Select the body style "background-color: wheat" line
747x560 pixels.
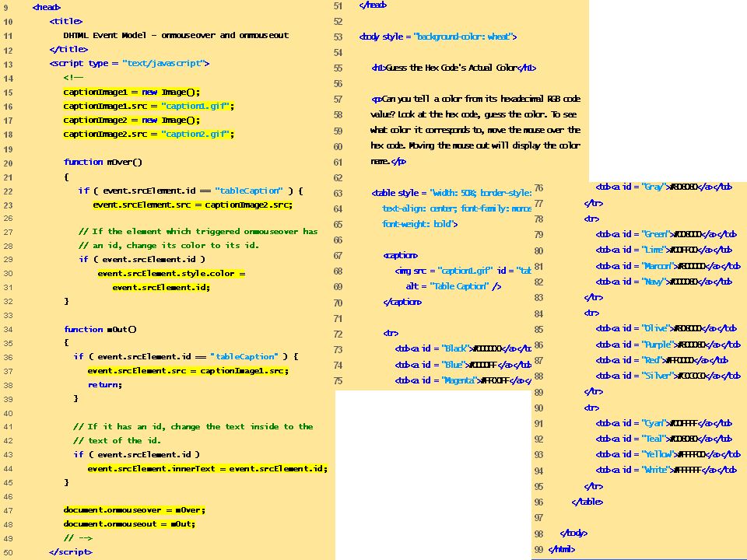point(438,37)
